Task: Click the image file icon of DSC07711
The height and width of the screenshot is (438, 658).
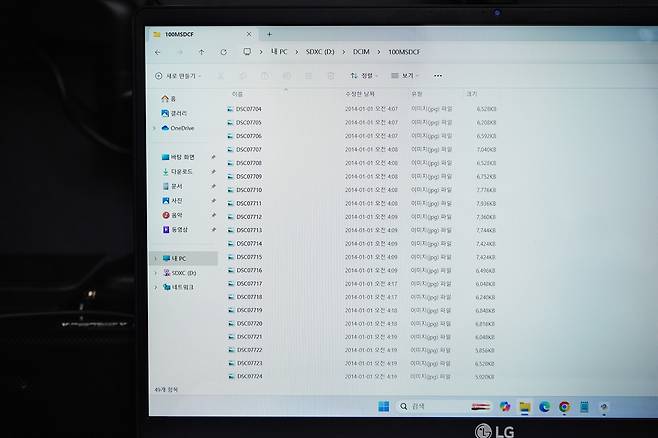Action: tap(230, 203)
